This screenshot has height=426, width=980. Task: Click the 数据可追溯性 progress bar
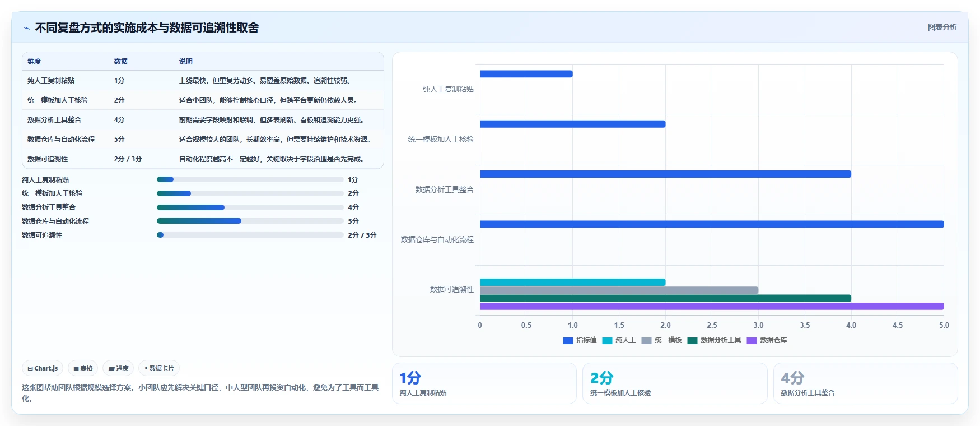(250, 235)
